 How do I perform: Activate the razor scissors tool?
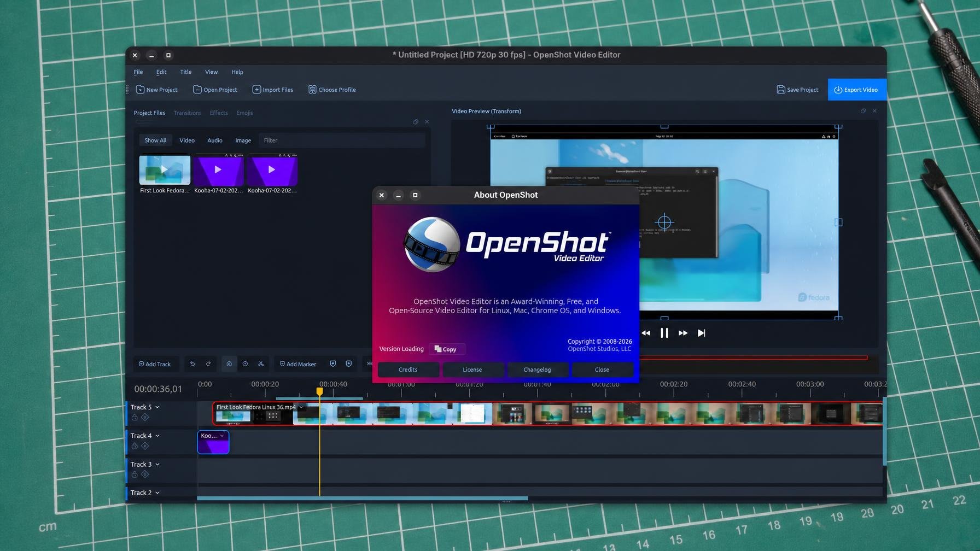(x=261, y=364)
